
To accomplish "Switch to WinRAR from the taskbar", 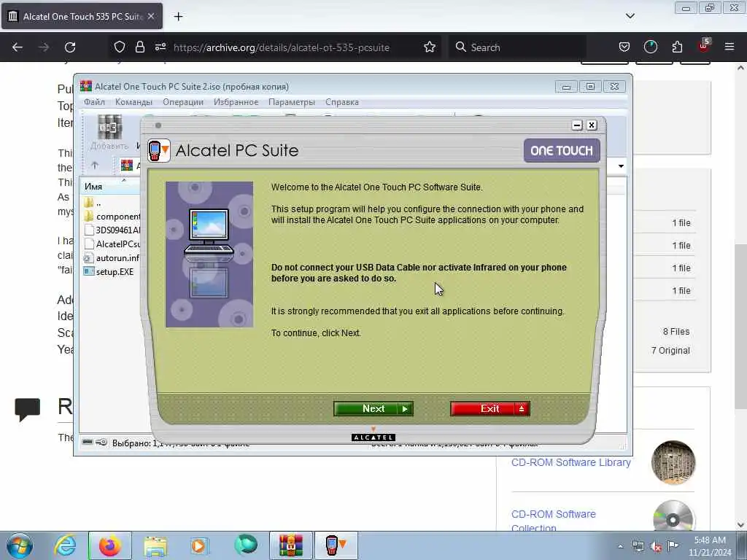I will [x=290, y=545].
